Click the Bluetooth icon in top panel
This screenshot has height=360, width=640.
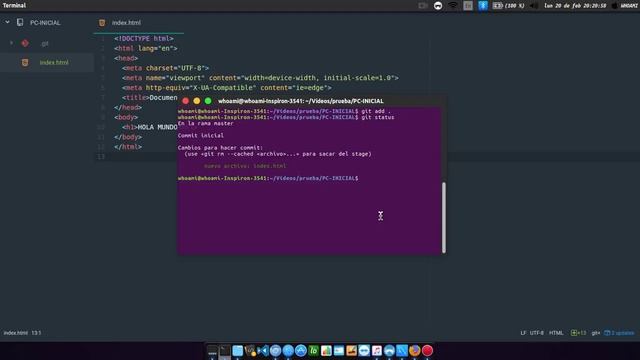click(x=483, y=5)
